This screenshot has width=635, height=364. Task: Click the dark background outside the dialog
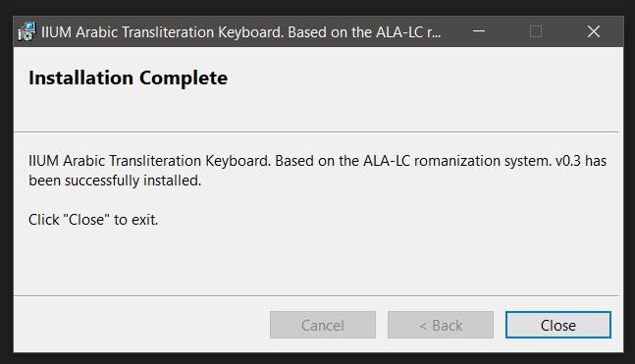(318, 7)
